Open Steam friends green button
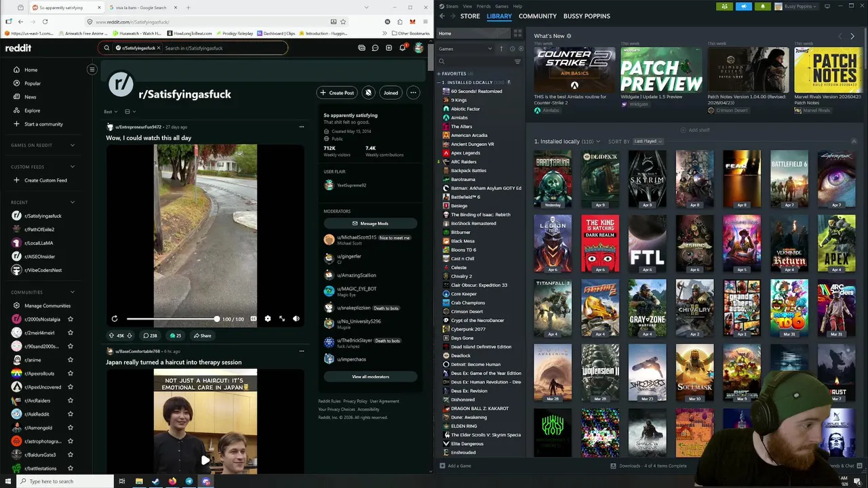The width and height of the screenshot is (868, 488). [x=725, y=6]
